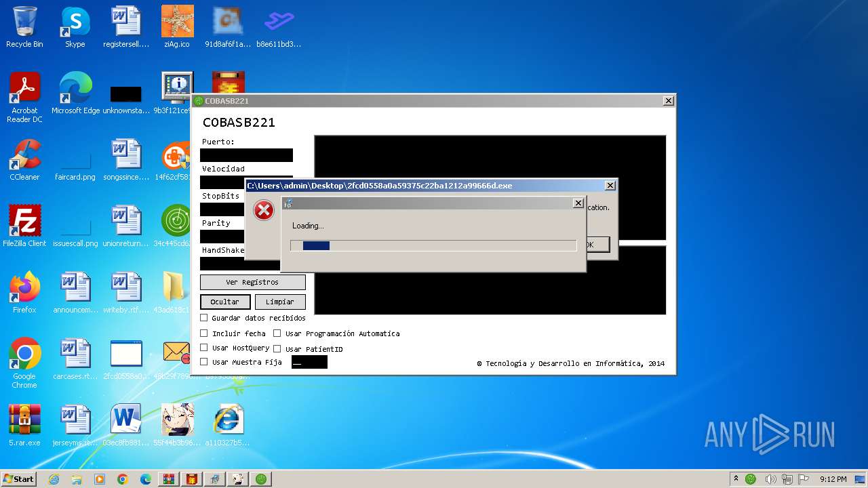
Task: Enable the Usar HostQuery checkbox
Action: pos(204,348)
